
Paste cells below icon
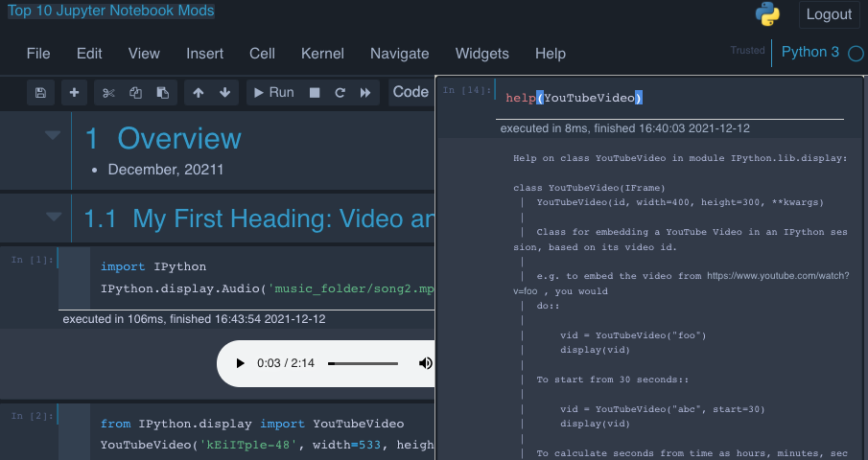pyautogui.click(x=163, y=92)
